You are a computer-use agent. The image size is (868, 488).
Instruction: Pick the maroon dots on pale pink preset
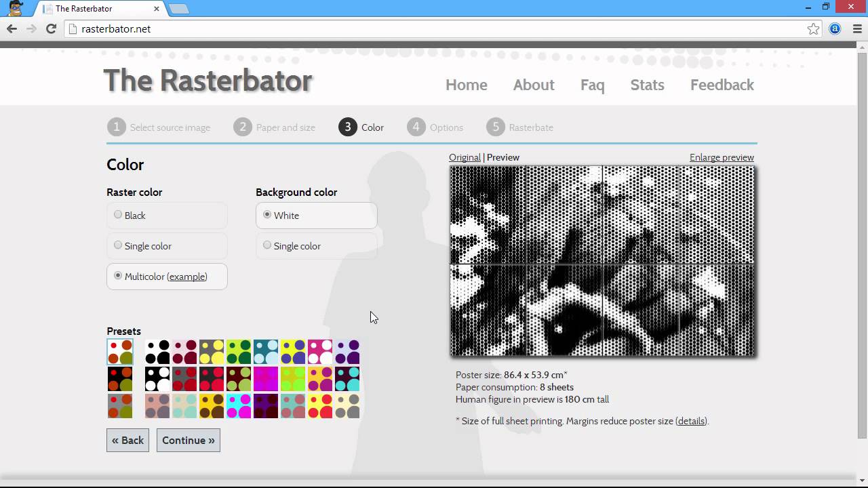pyautogui.click(x=184, y=352)
